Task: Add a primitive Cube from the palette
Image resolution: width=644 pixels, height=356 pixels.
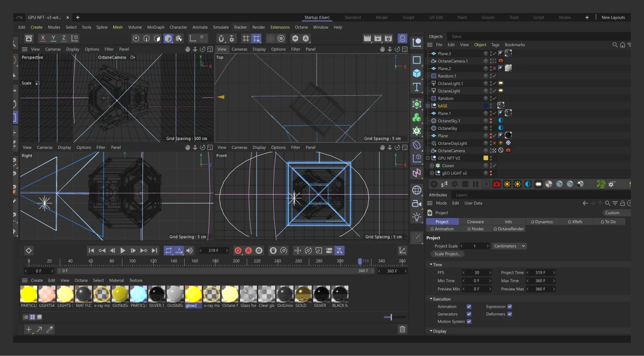Action: pyautogui.click(x=417, y=73)
